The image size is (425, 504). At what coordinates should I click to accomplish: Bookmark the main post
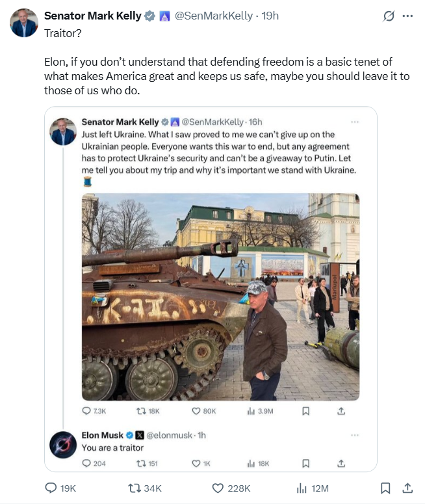[385, 488]
